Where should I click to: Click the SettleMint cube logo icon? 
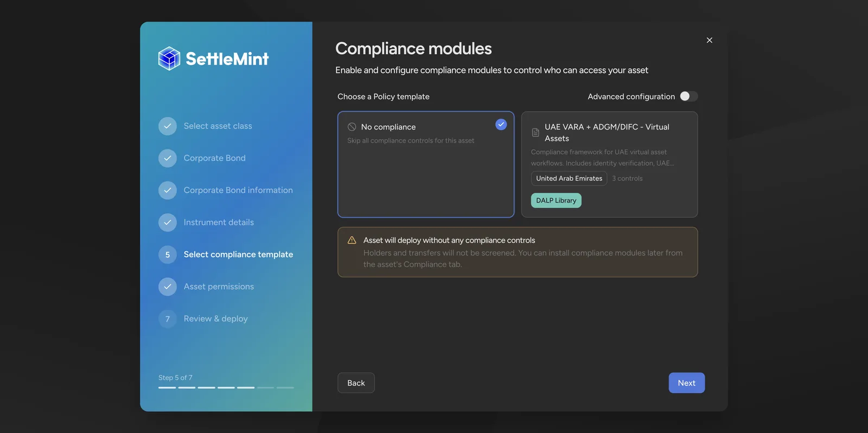pos(169,59)
